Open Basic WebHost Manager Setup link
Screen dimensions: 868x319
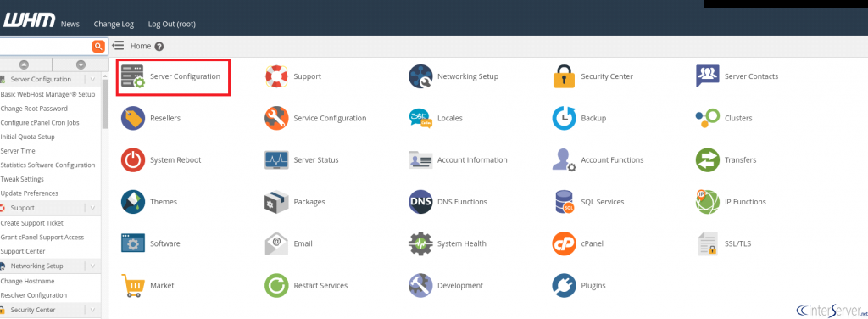point(47,94)
